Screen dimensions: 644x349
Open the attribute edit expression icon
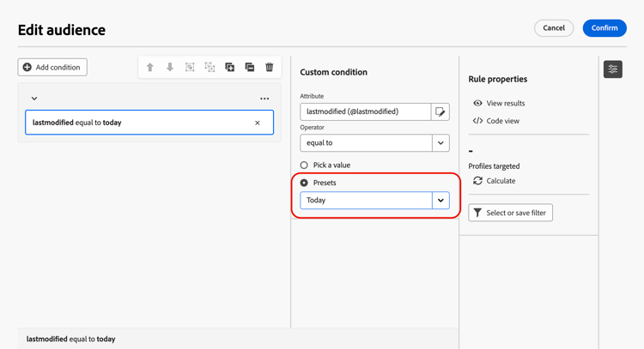(x=440, y=111)
